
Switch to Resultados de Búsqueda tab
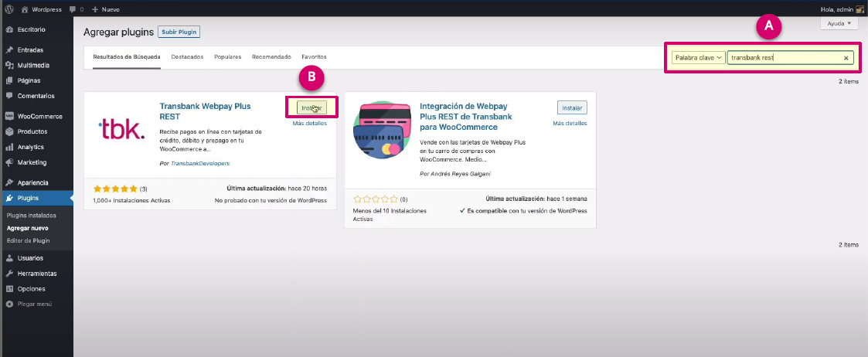pyautogui.click(x=127, y=57)
